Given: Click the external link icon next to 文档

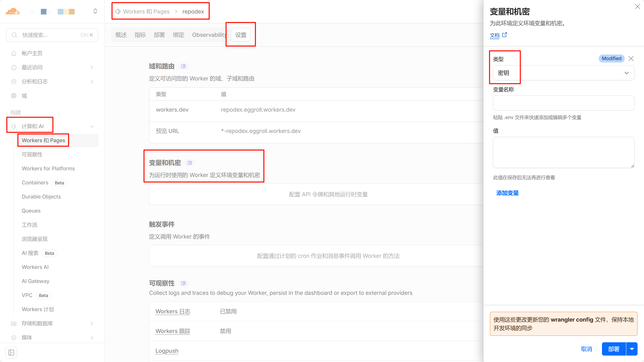Looking at the screenshot, I should [504, 35].
